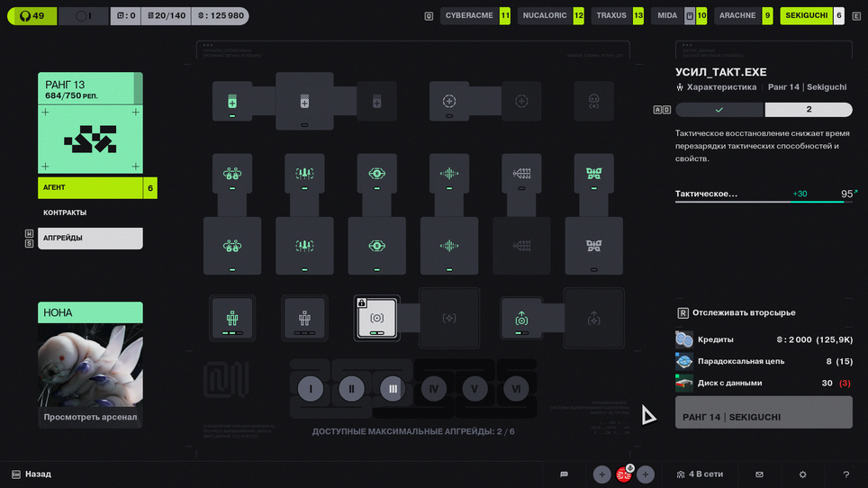Open the АГЕНТ section
This screenshot has height=488, width=868.
click(x=97, y=187)
